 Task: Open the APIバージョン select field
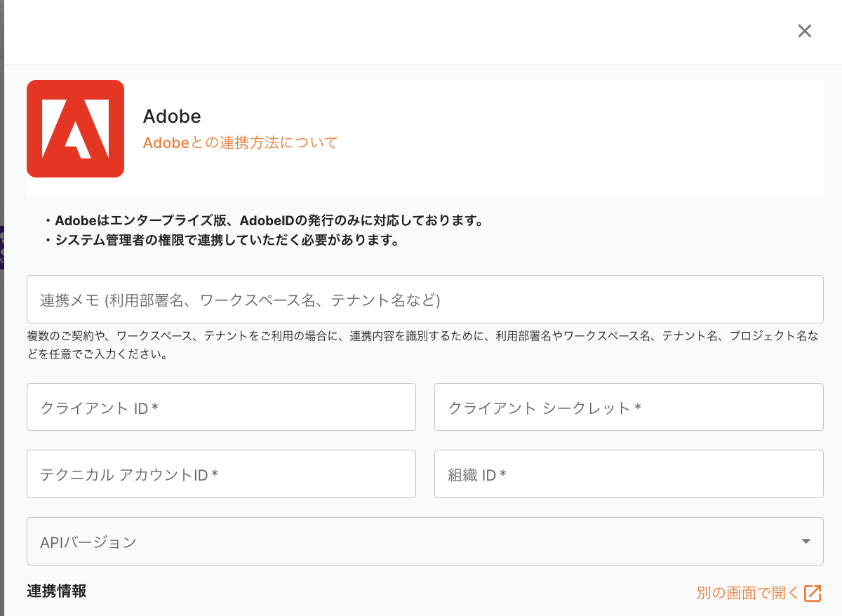point(414,541)
